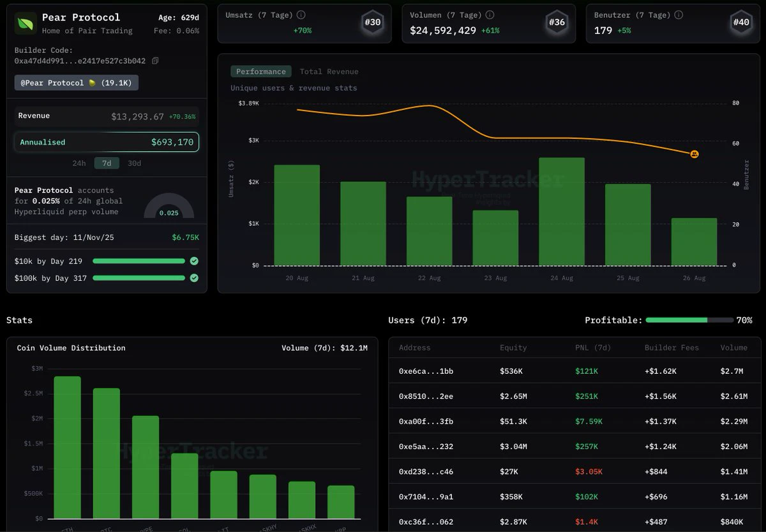Image resolution: width=766 pixels, height=532 pixels.
Task: Switch to the Total Revenue tab
Action: pyautogui.click(x=329, y=71)
